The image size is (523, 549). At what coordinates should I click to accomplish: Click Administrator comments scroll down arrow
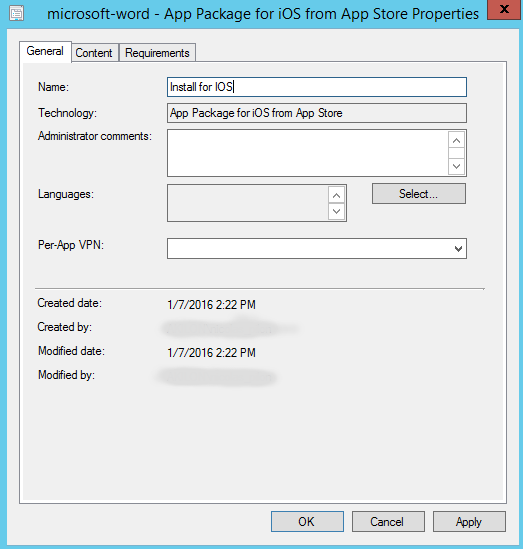456,166
